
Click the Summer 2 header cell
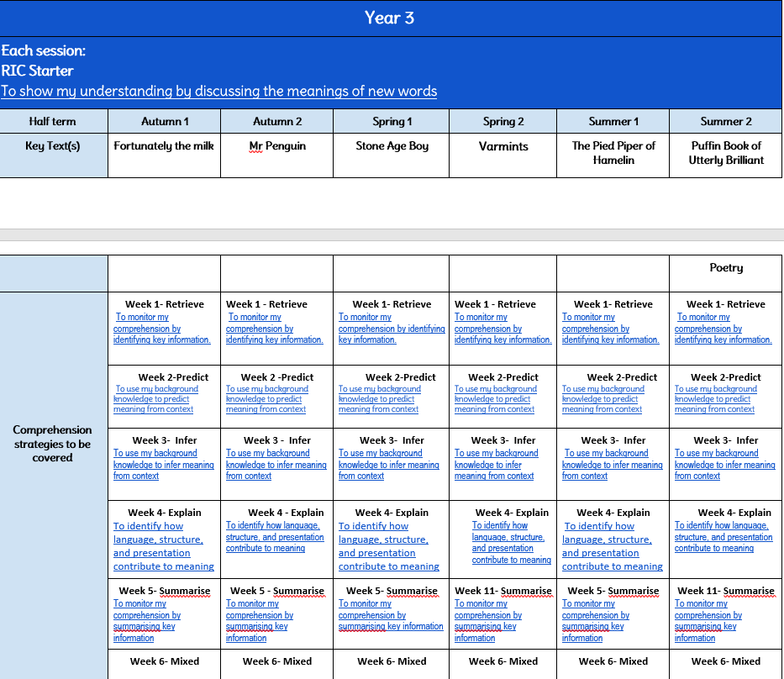point(726,121)
